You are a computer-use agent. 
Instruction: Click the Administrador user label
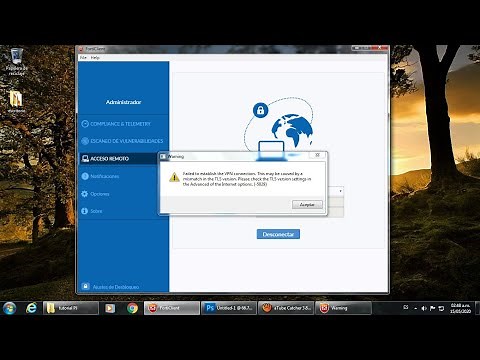(123, 102)
